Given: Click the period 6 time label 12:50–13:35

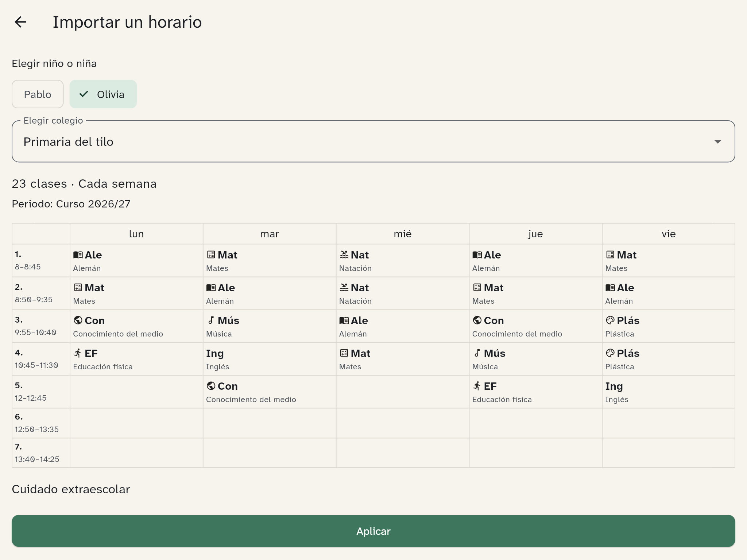Looking at the screenshot, I should click(36, 429).
